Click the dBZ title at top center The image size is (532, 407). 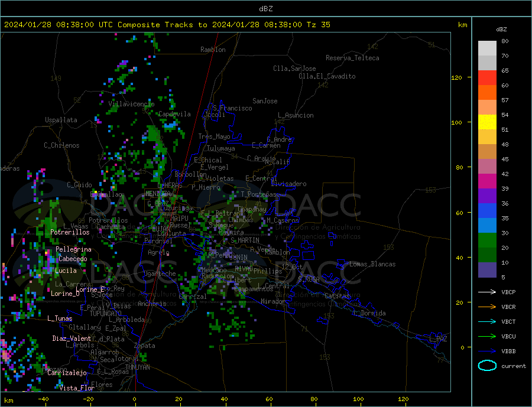click(x=265, y=9)
